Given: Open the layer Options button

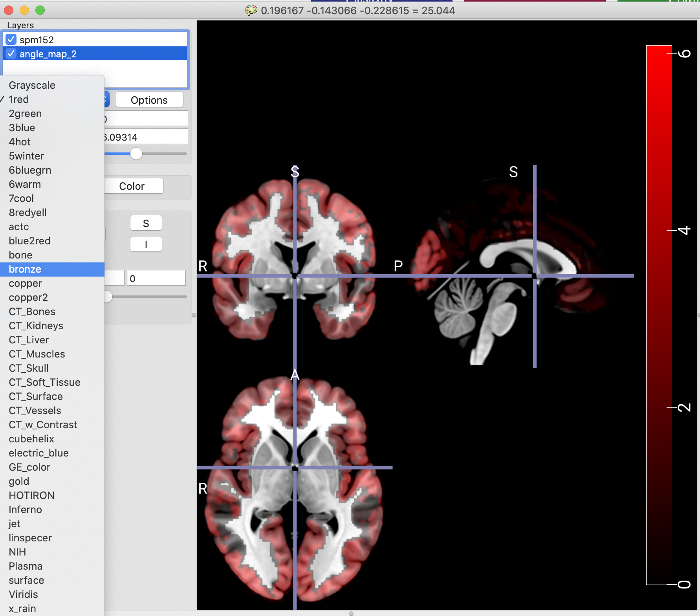Looking at the screenshot, I should [149, 100].
